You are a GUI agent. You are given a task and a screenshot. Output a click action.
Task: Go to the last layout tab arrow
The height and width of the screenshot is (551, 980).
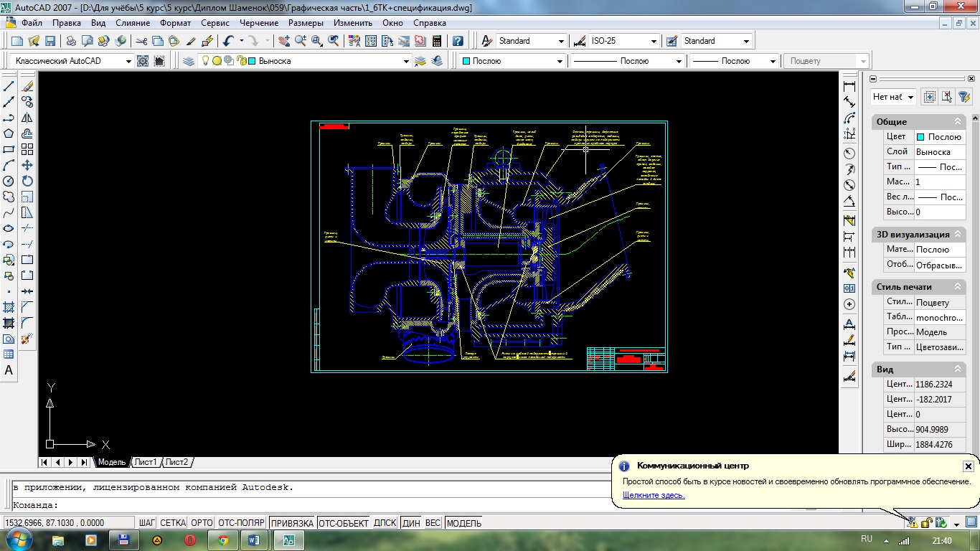[85, 462]
